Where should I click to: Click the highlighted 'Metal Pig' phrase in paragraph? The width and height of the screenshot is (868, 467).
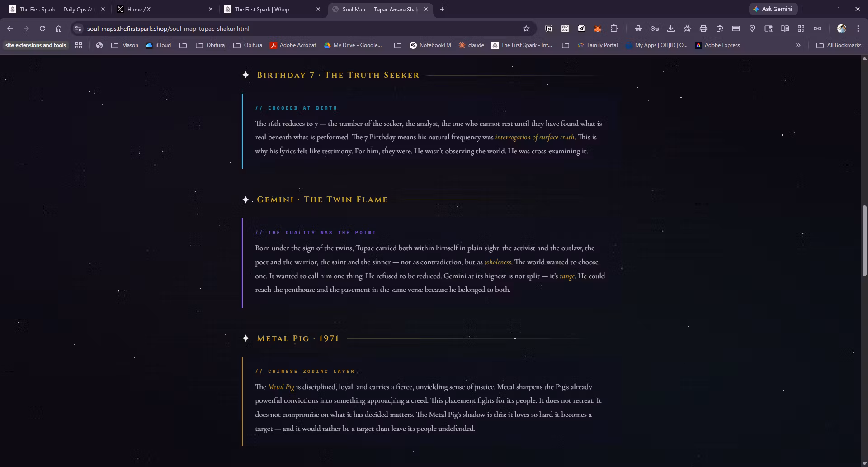pyautogui.click(x=281, y=387)
